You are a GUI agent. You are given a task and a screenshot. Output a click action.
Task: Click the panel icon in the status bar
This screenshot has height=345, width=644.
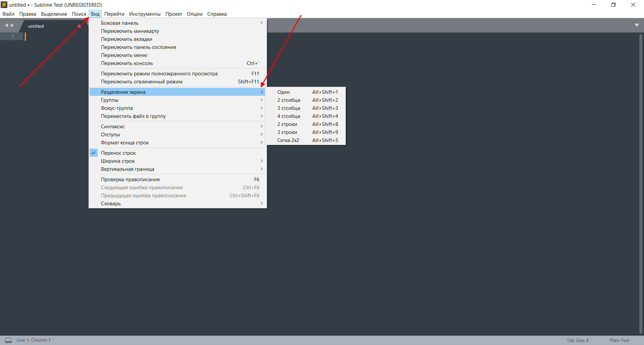point(8,340)
